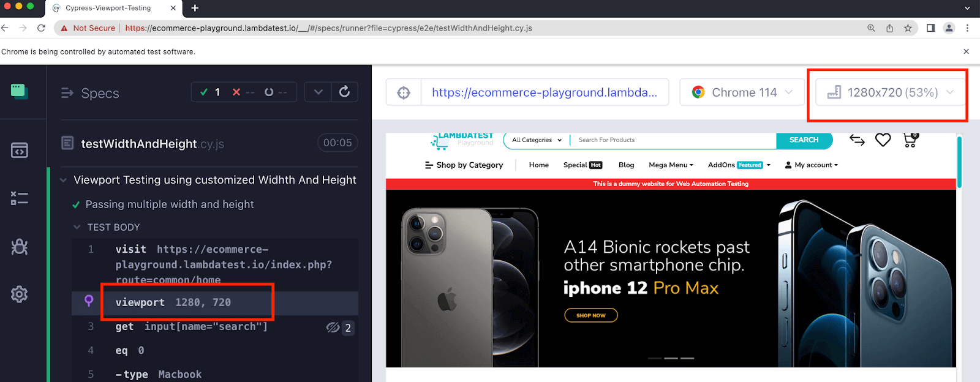The width and height of the screenshot is (980, 382).
Task: Open a new Chrome tab
Action: 195,8
